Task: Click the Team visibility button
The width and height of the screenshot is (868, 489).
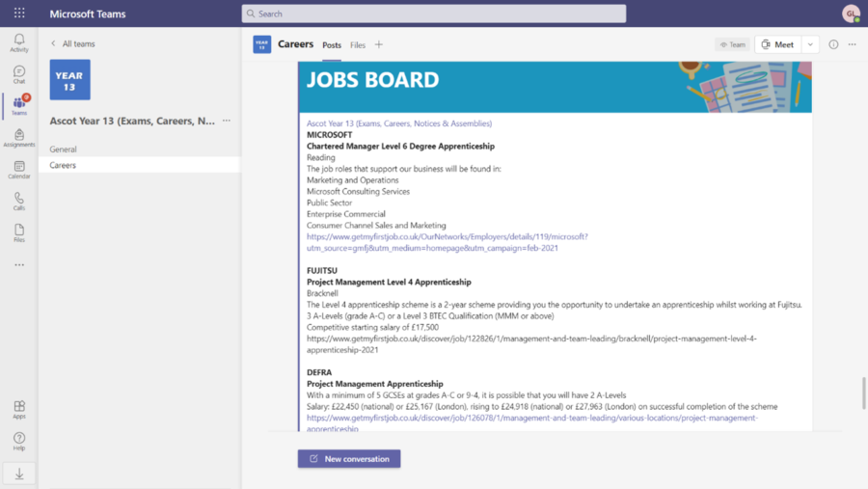Action: 732,44
